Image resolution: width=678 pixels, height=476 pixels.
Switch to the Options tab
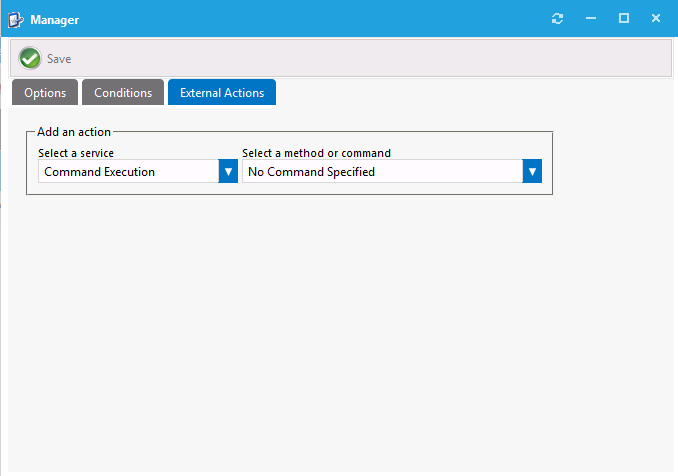tap(45, 92)
